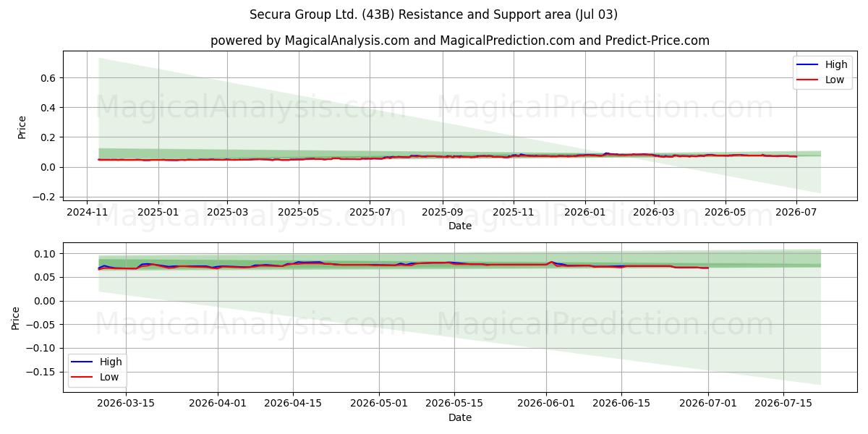The image size is (868, 434).
Task: Click the '0.05' y-axis label on the bottom chart
Action: point(46,277)
